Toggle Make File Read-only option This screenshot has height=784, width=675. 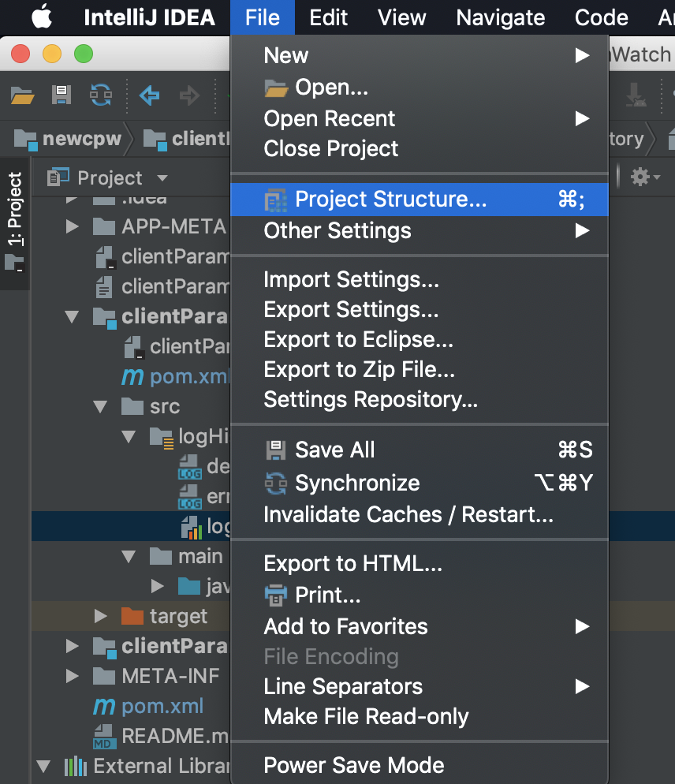click(x=366, y=716)
